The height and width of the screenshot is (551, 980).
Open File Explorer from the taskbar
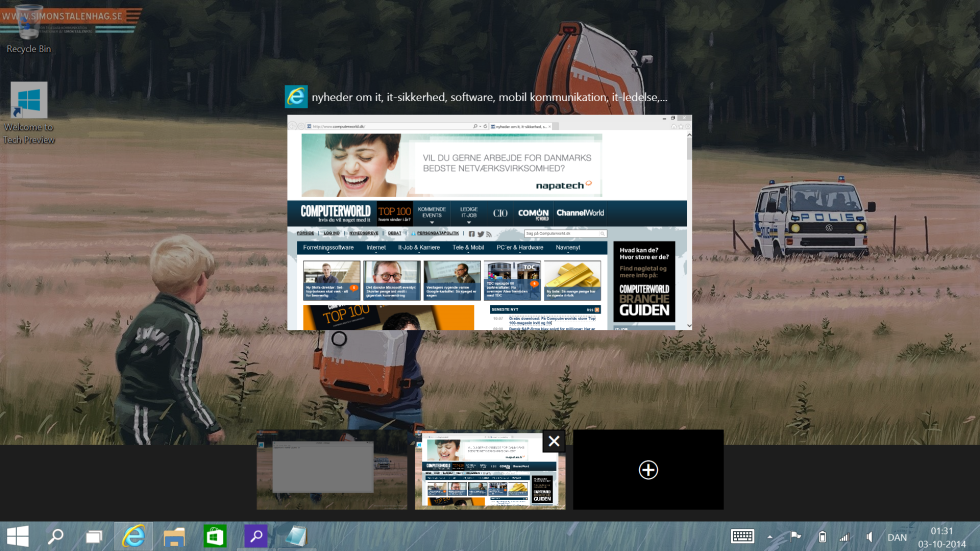(174, 536)
